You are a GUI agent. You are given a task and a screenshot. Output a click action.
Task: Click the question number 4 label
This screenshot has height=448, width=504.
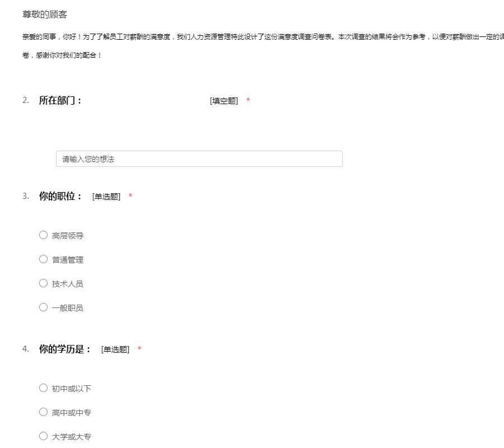click(26, 349)
